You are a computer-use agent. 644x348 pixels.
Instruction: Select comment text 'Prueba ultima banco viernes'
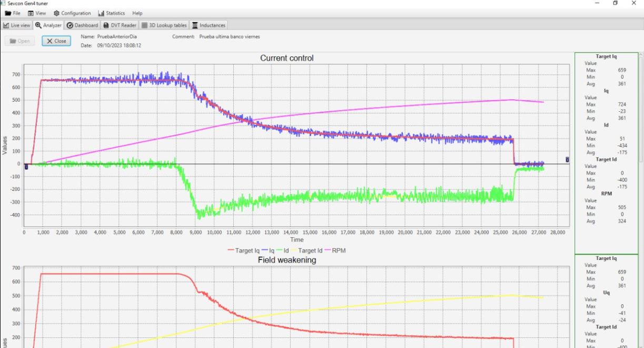(x=230, y=37)
